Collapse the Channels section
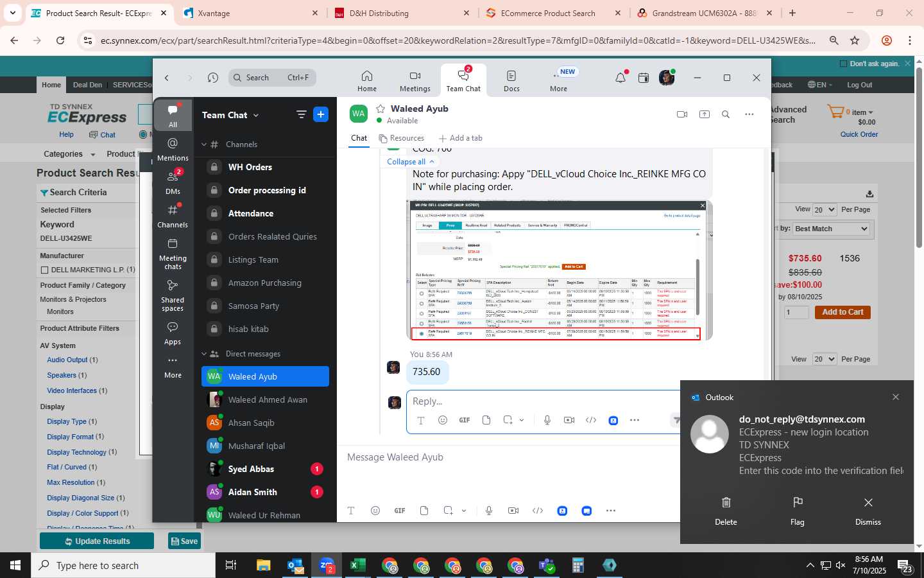Screen dimensions: 924x578 [204, 144]
